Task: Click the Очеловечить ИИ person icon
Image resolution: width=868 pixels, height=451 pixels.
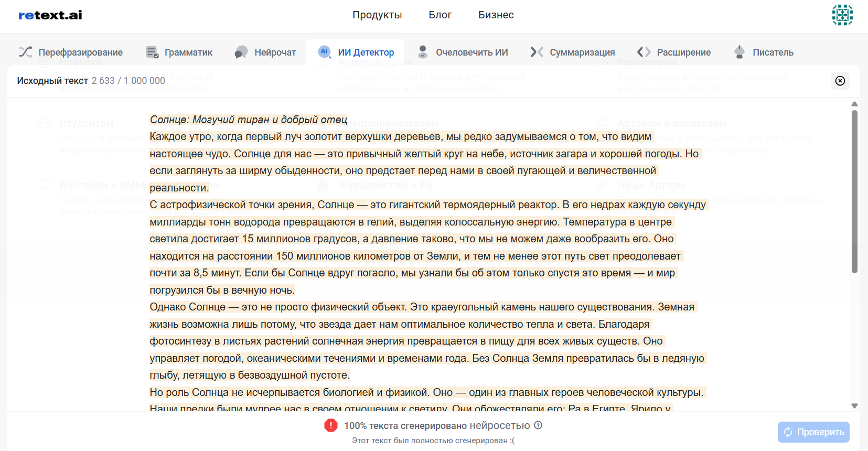Action: click(423, 51)
